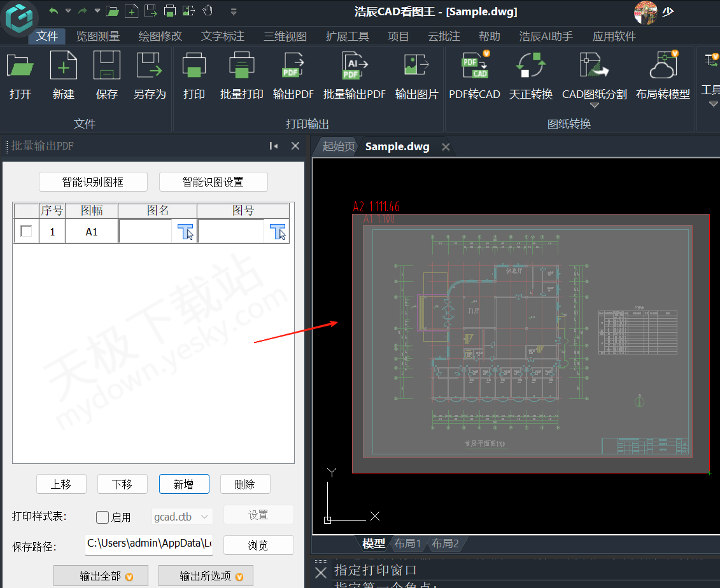
Task: Close the 批量输出PDF side panel
Action: 295,146
